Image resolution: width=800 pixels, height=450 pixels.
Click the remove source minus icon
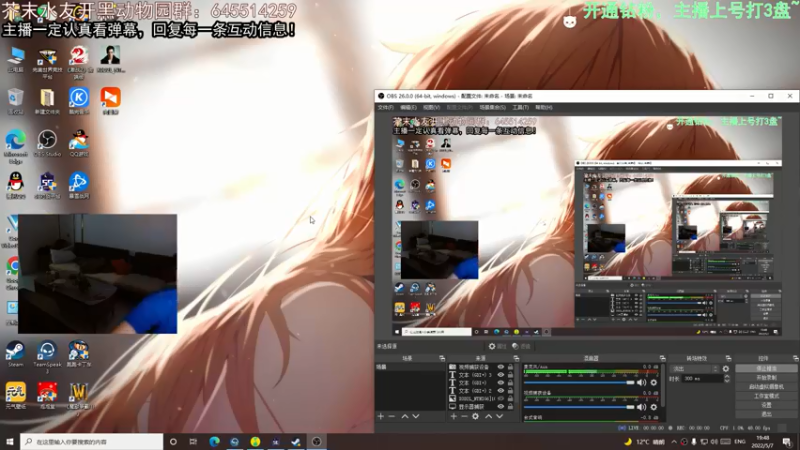pyautogui.click(x=464, y=416)
